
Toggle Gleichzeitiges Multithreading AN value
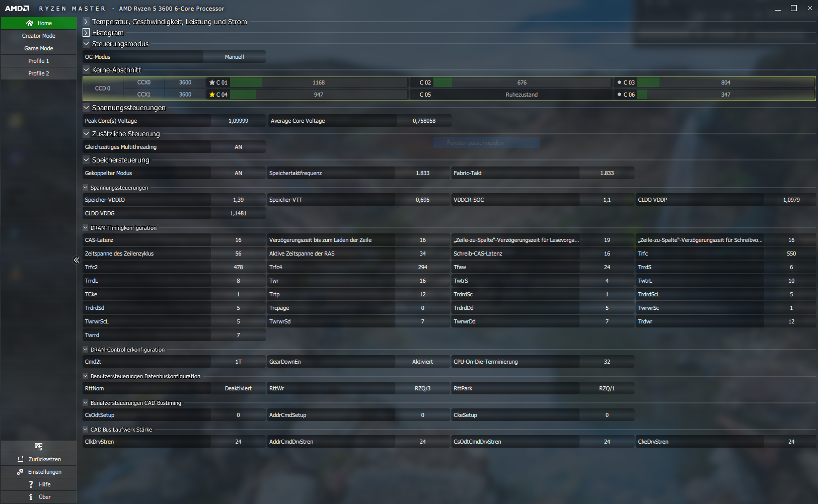click(x=238, y=147)
